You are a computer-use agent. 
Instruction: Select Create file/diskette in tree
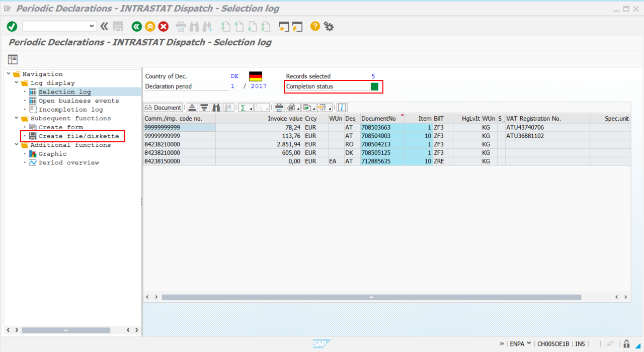click(x=78, y=136)
